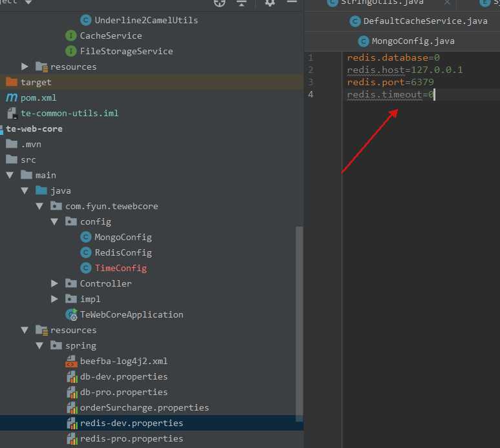
Task: Click the project tree vertical scrollbar
Action: (x=299, y=323)
